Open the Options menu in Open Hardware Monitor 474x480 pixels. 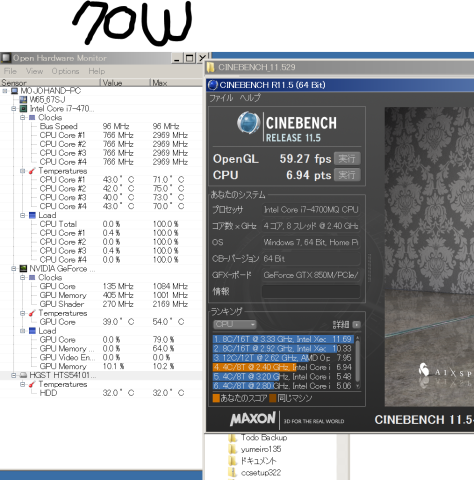pos(65,71)
